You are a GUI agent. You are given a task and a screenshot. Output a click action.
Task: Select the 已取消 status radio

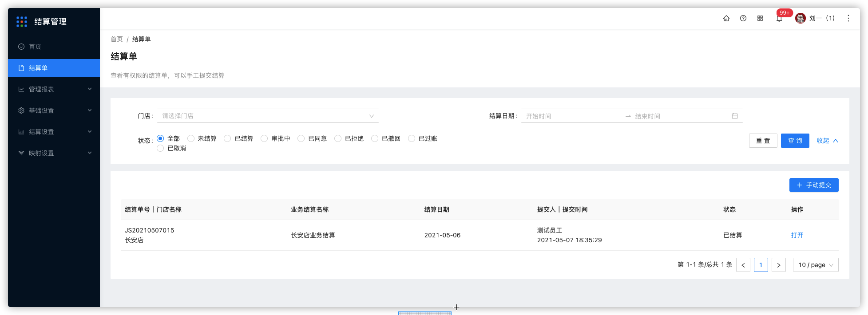160,148
